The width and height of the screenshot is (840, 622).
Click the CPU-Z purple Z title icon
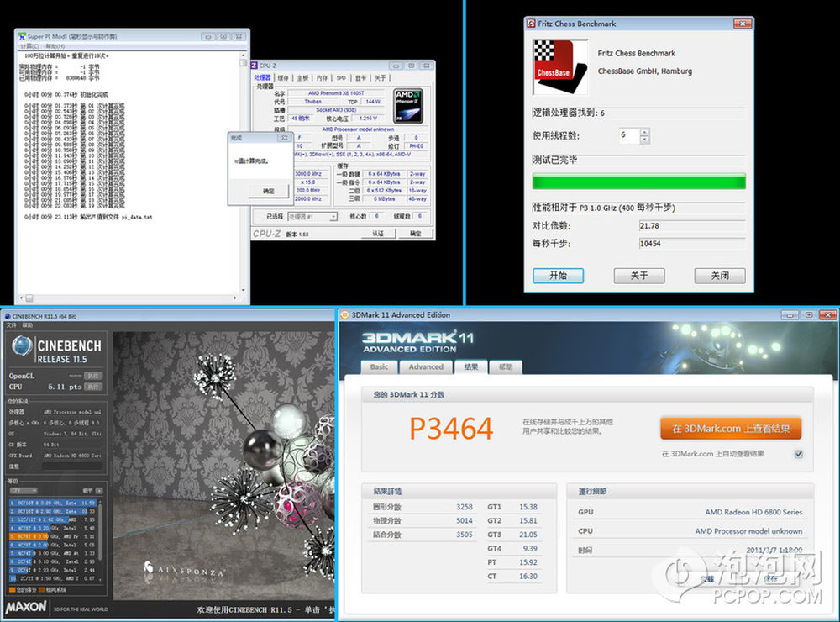[255, 66]
